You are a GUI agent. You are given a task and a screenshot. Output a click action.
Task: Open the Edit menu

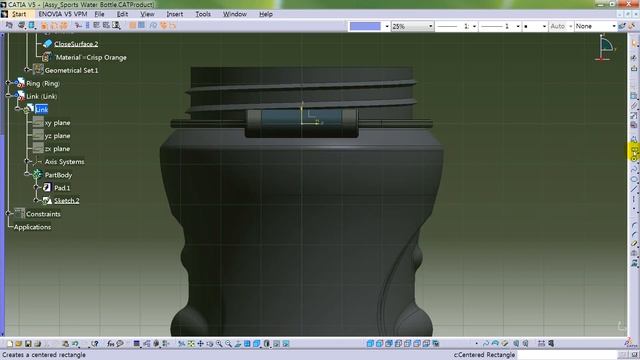[122, 14]
